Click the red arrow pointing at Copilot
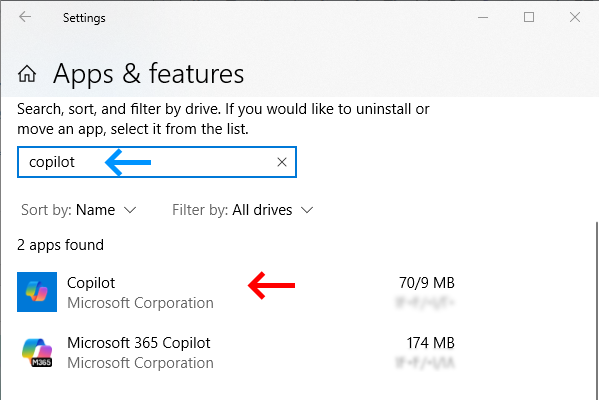 point(272,287)
